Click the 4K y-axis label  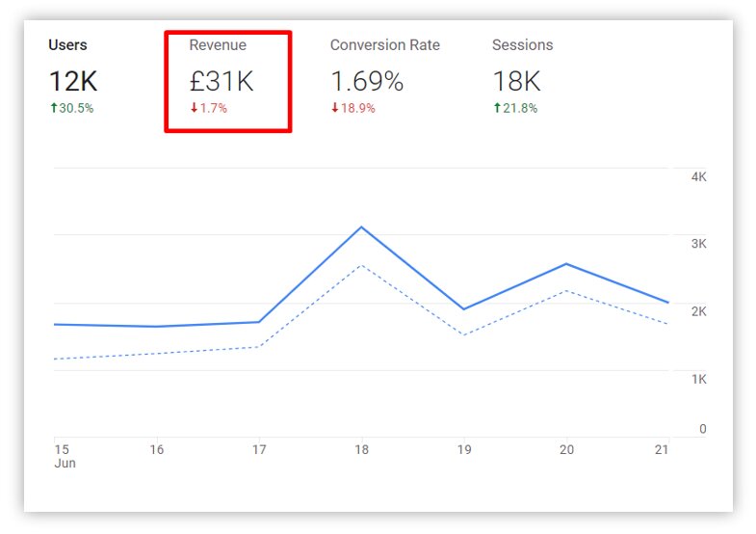(x=698, y=177)
